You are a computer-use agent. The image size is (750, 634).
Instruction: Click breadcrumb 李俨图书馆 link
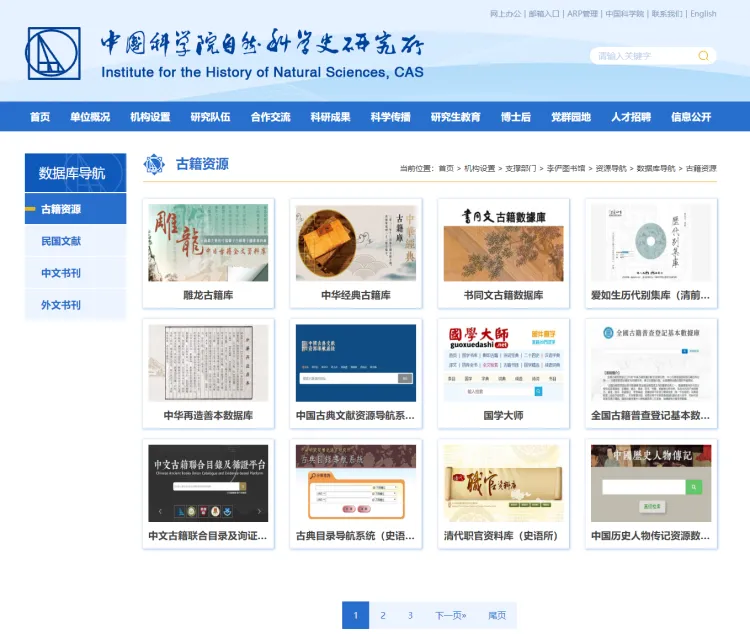point(566,168)
